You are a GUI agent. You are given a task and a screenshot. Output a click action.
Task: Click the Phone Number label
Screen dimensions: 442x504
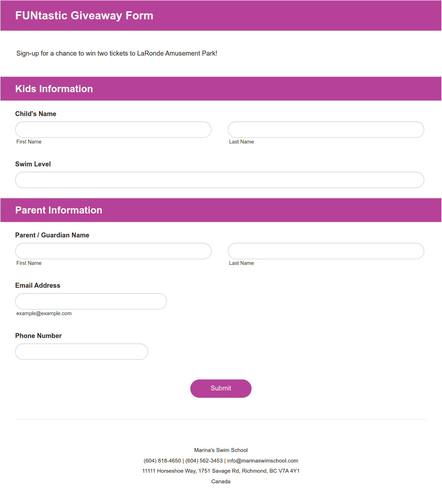[38, 336]
